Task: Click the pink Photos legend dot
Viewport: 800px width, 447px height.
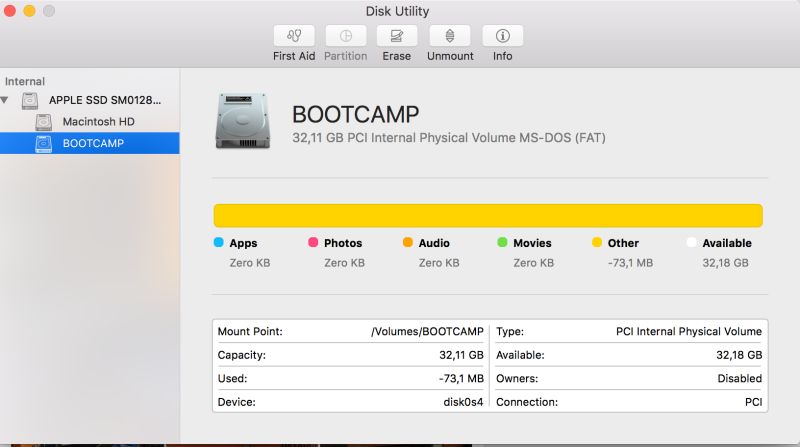Action: [313, 242]
